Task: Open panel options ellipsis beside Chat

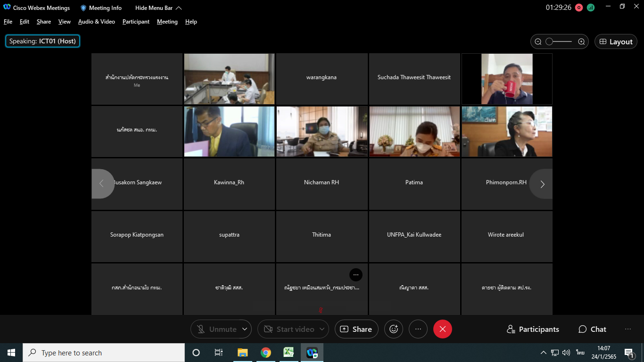Action: (627, 329)
